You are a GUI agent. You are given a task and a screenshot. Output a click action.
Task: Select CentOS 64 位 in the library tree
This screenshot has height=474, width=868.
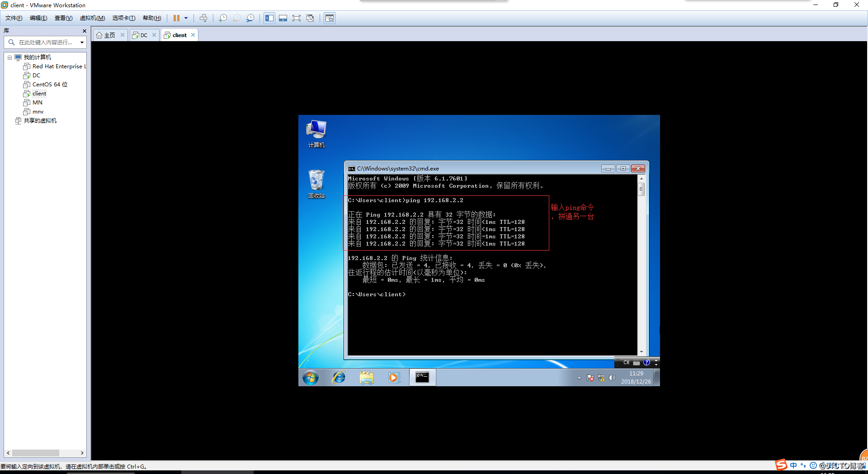tap(50, 85)
